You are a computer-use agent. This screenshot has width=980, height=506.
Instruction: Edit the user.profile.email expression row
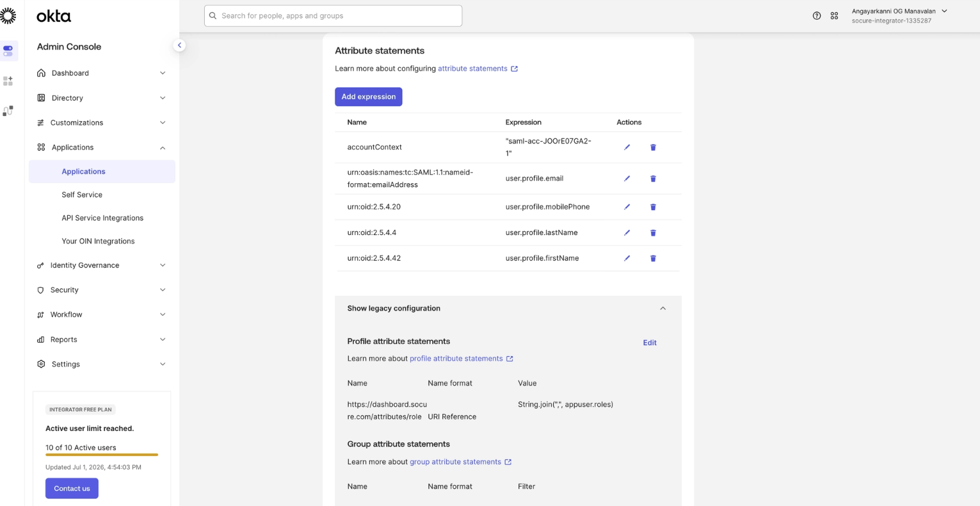click(627, 179)
